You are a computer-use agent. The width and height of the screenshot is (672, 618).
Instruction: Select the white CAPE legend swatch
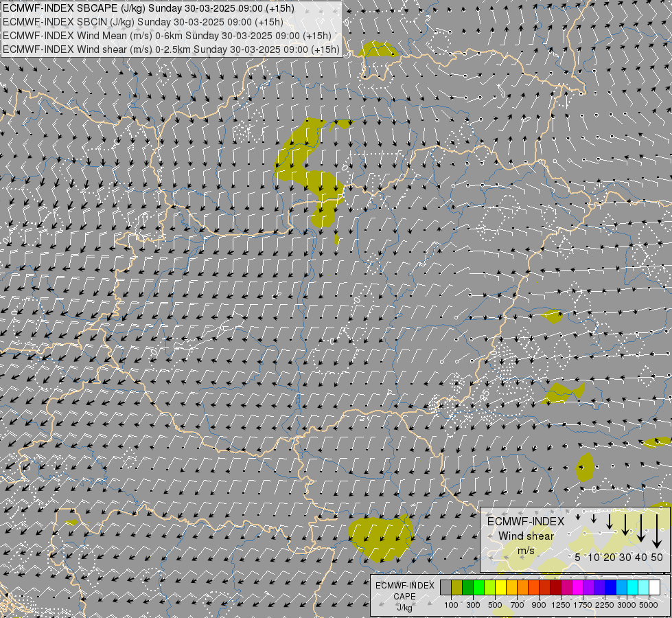[654, 587]
